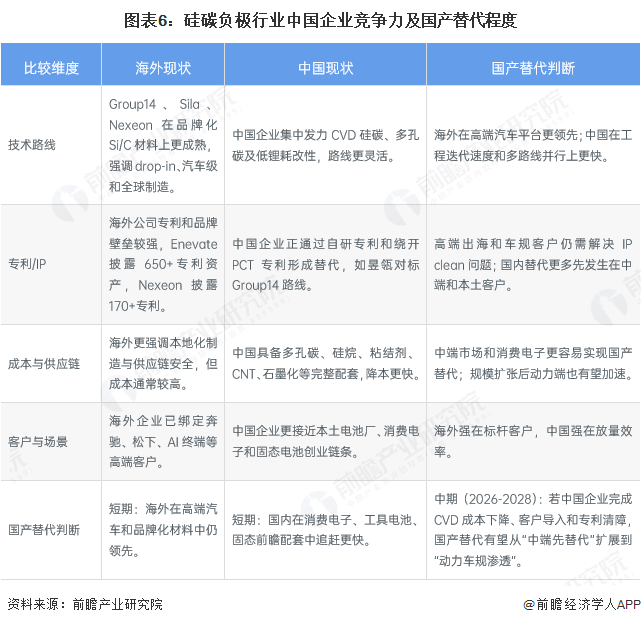Click the row label 成本与供应链
Viewport: 641px width, 625px height.
point(44,363)
